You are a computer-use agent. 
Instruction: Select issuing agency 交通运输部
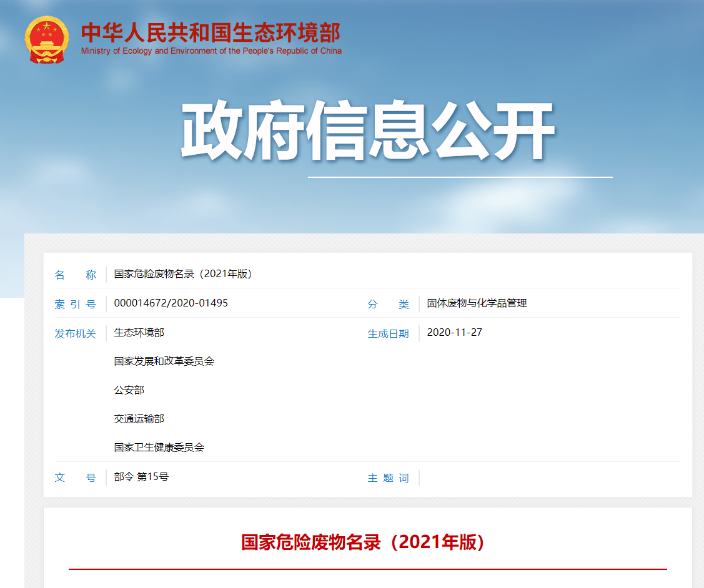point(139,418)
